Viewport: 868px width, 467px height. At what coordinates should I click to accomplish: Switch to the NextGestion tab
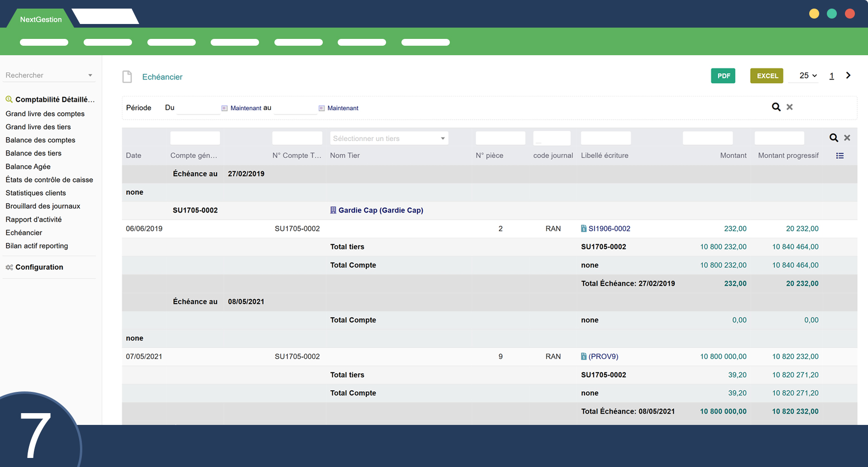pos(41,19)
